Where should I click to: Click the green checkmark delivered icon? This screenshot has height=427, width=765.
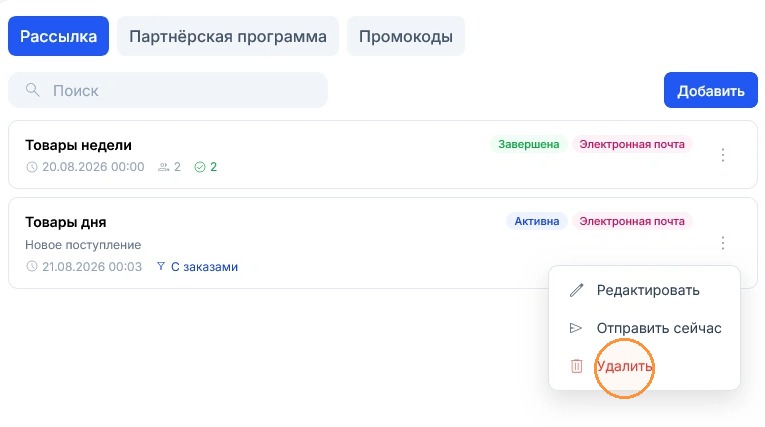[x=200, y=167]
